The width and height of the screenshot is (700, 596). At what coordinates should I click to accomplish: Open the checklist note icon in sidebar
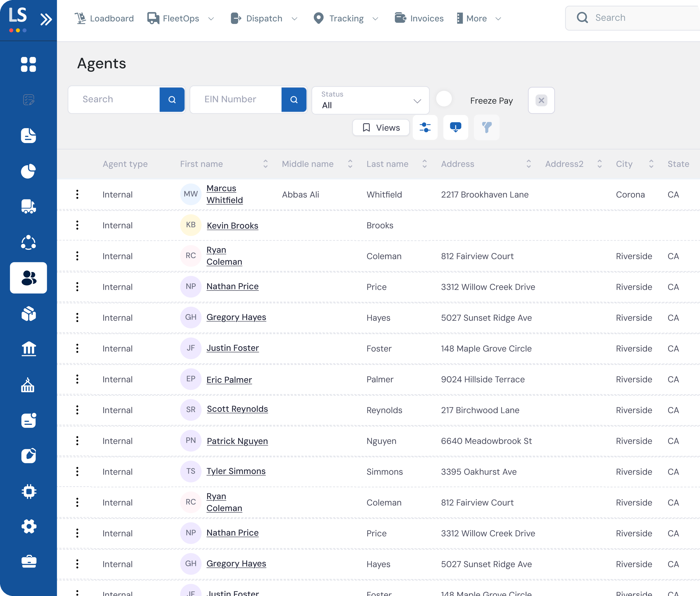(28, 100)
